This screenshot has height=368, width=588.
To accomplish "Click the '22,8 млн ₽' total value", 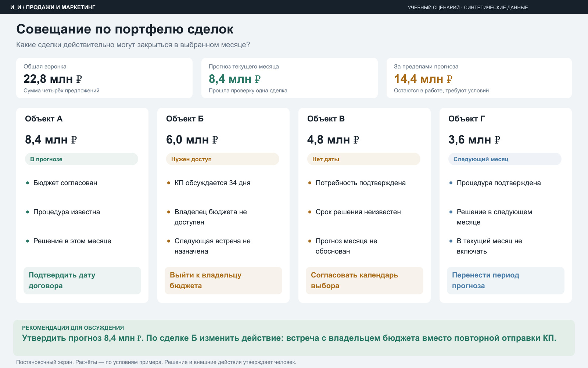I will 53,79.
